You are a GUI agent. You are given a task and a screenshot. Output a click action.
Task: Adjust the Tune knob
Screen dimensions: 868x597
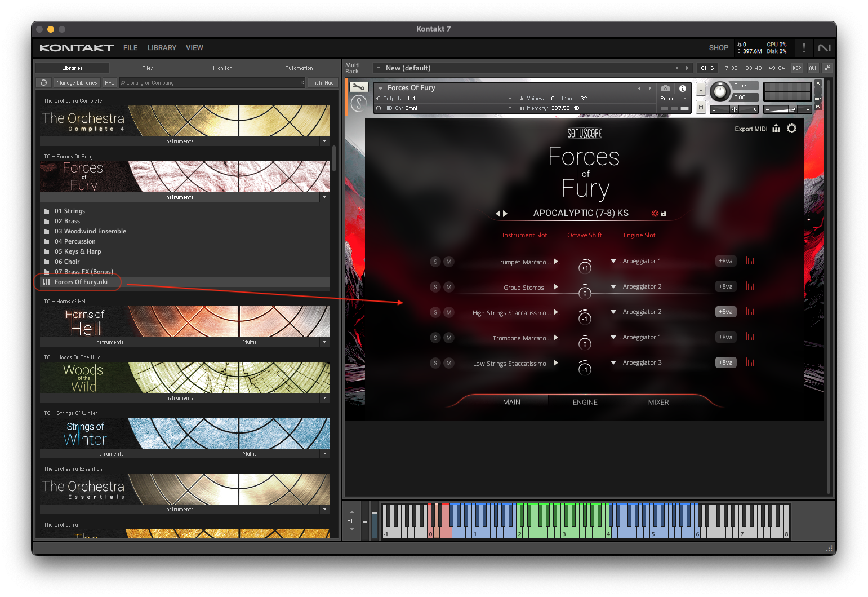click(719, 91)
